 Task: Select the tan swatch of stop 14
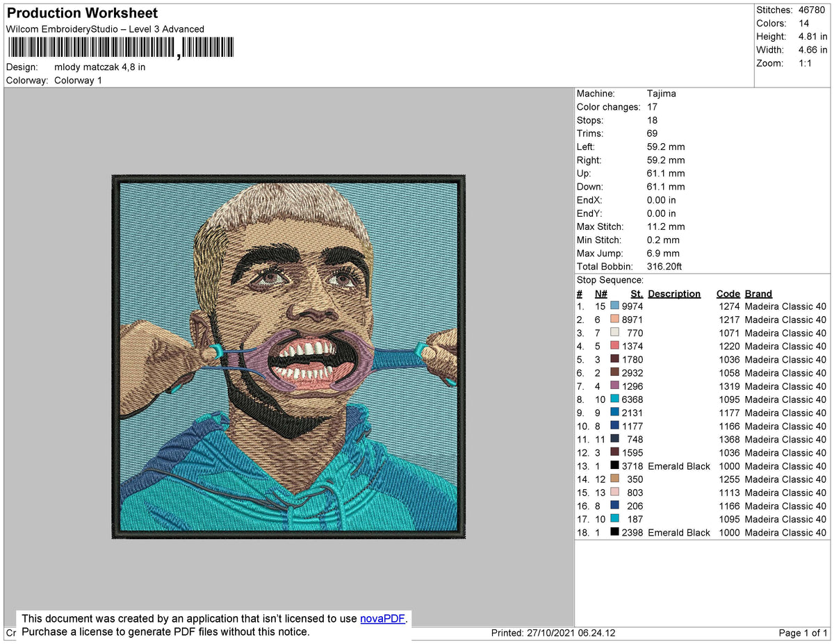coord(614,479)
